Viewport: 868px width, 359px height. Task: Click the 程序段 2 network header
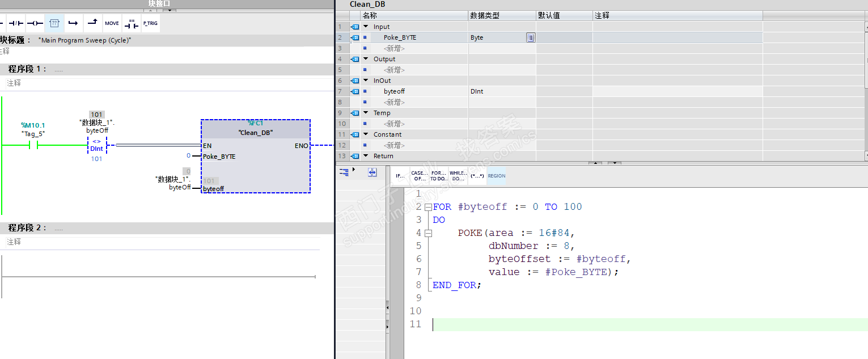pyautogui.click(x=166, y=228)
